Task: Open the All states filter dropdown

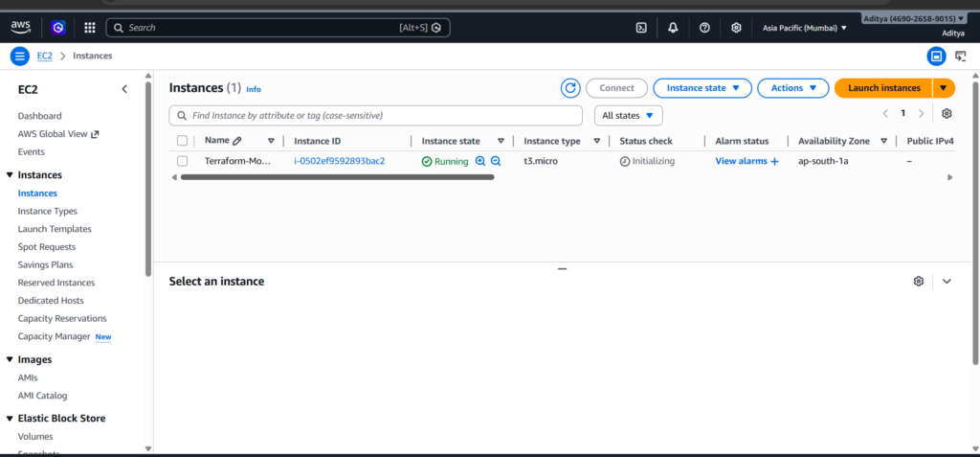Action: [628, 115]
